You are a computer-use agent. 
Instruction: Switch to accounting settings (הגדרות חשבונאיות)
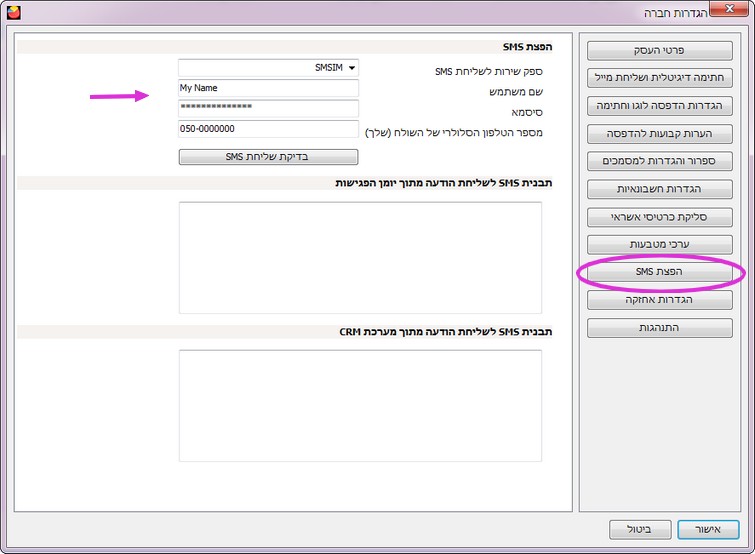(659, 189)
